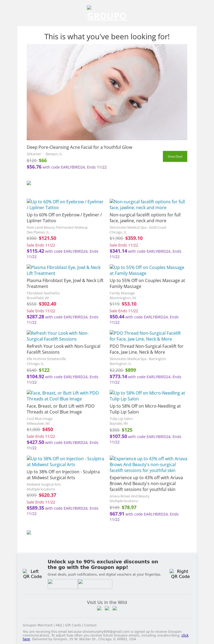Open the middle social media icon
The image size is (214, 644).
click(107, 608)
